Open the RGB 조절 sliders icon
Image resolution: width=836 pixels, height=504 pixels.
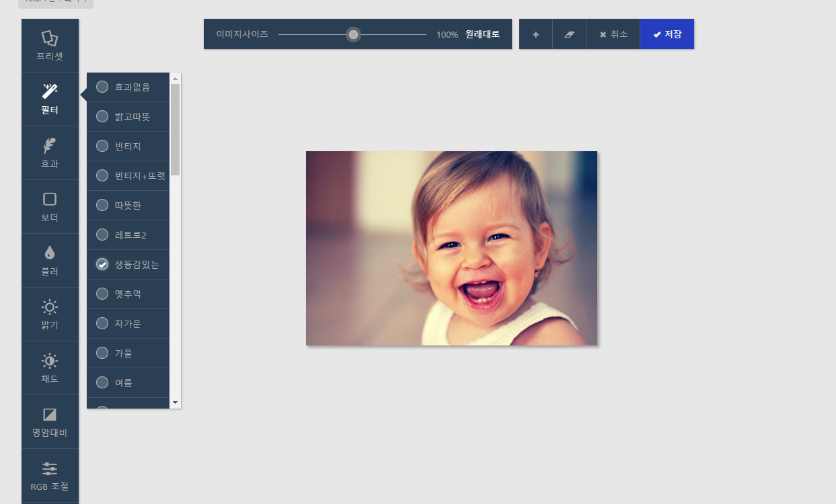point(50,468)
